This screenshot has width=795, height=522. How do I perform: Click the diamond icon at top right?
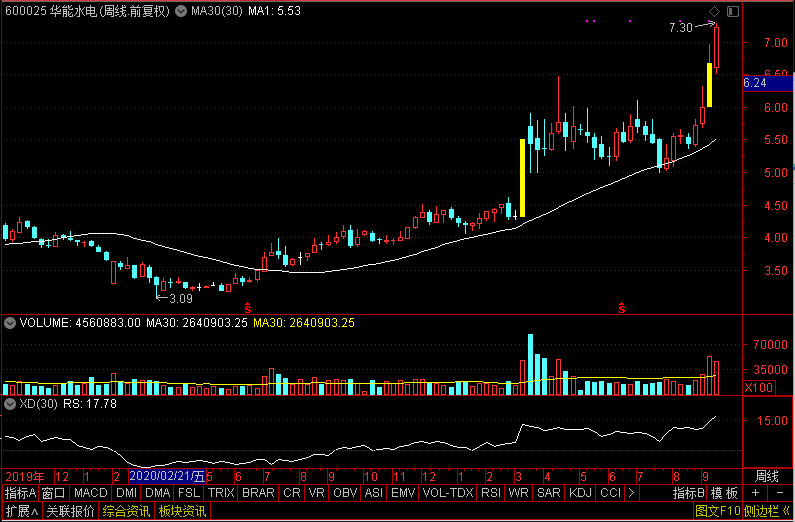714,11
